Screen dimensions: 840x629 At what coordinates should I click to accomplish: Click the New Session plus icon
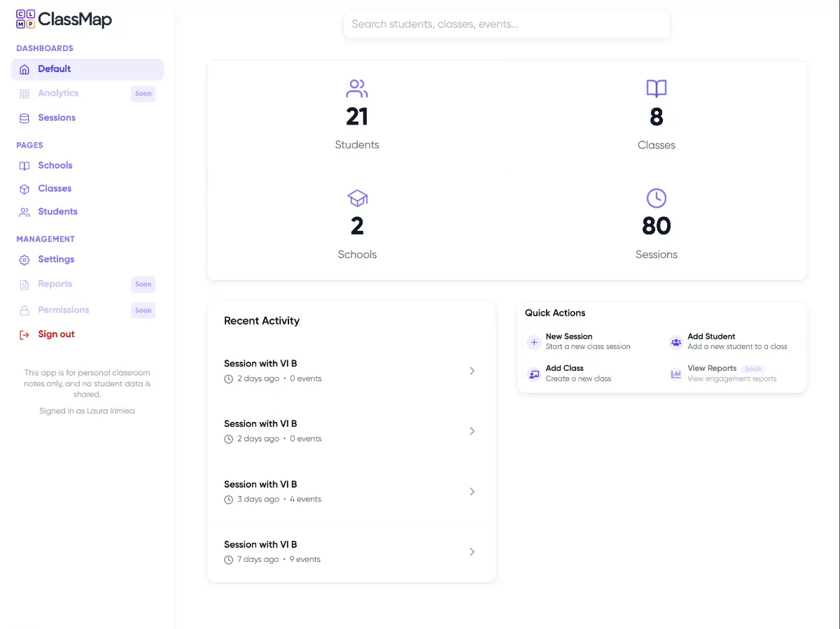(534, 342)
